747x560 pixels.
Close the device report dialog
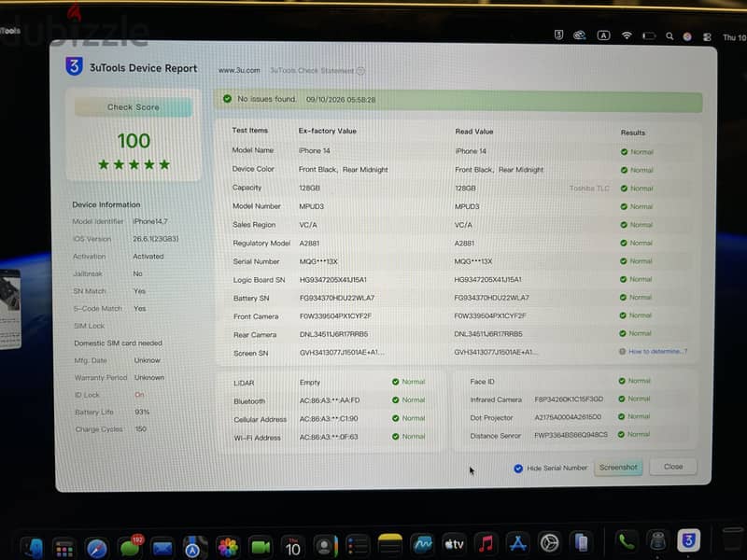click(673, 467)
